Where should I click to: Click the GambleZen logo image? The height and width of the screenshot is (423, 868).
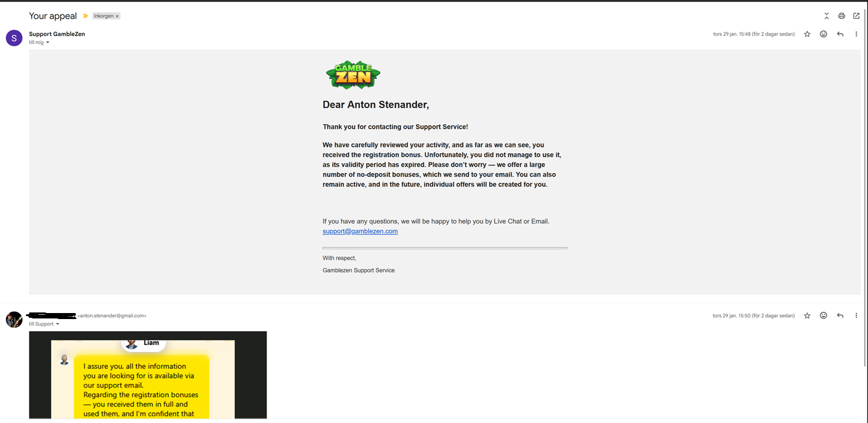[x=353, y=75]
